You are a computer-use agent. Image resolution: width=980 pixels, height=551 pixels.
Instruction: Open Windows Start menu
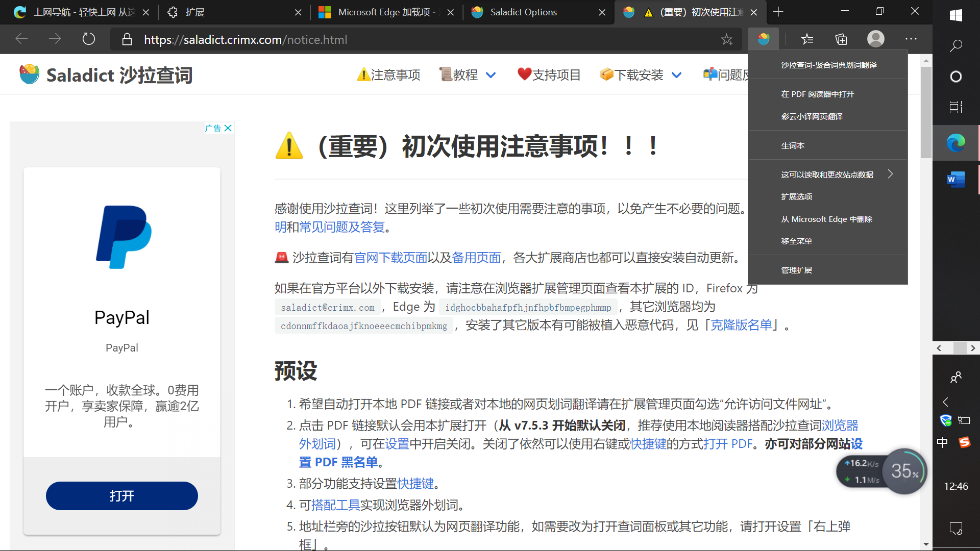[x=955, y=15]
